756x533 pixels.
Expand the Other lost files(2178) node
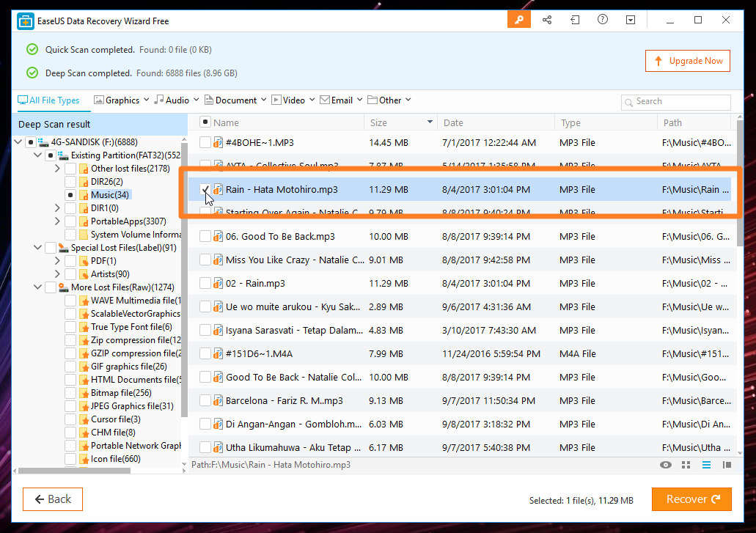(x=57, y=169)
